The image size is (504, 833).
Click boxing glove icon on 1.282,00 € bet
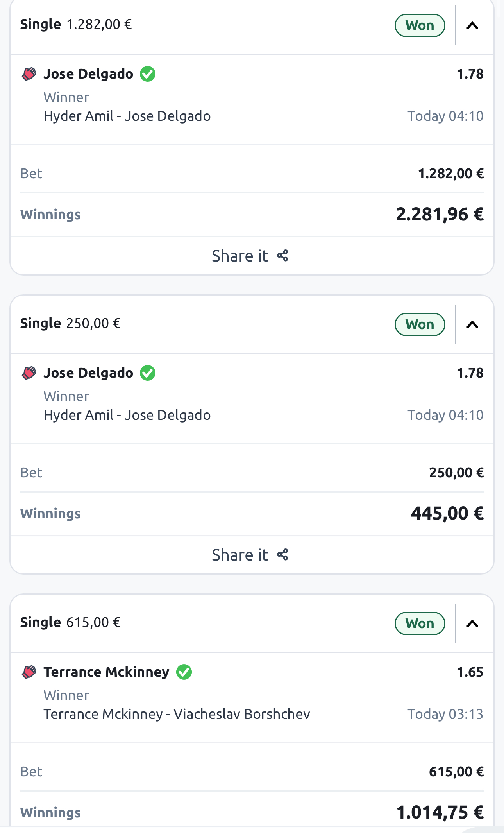point(29,74)
